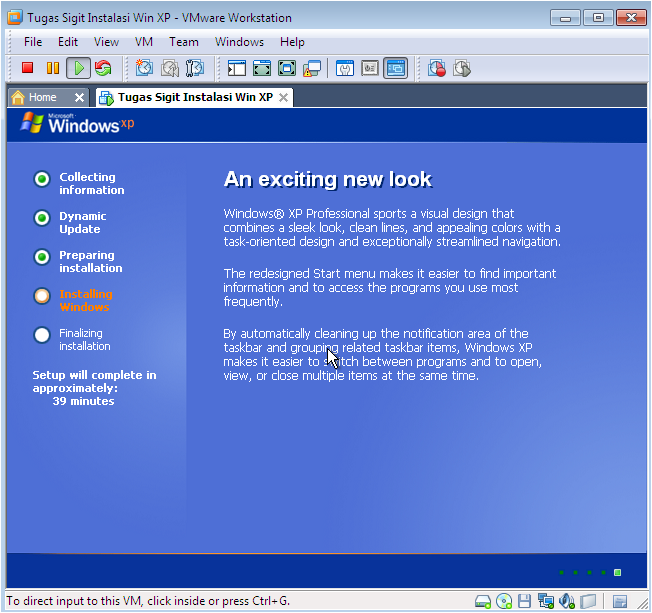Switch to Quick Switch mode
Image resolution: width=652 pixels, height=613 pixels.
[262, 68]
